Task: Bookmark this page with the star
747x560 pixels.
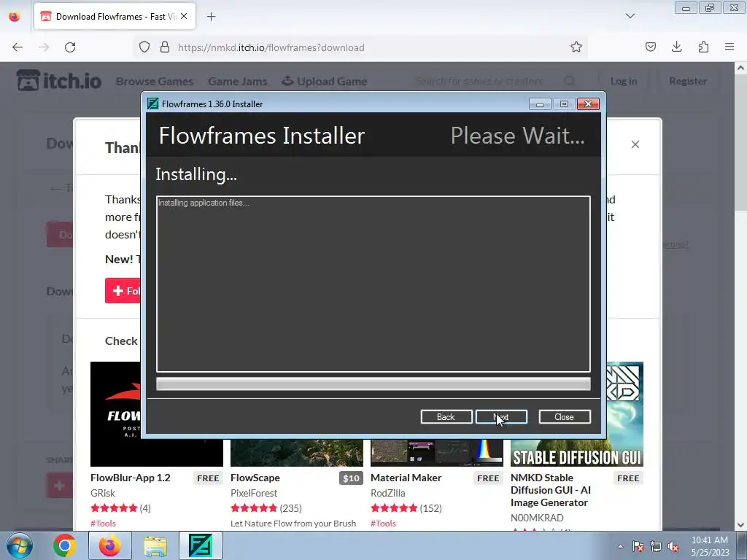Action: 576,47
